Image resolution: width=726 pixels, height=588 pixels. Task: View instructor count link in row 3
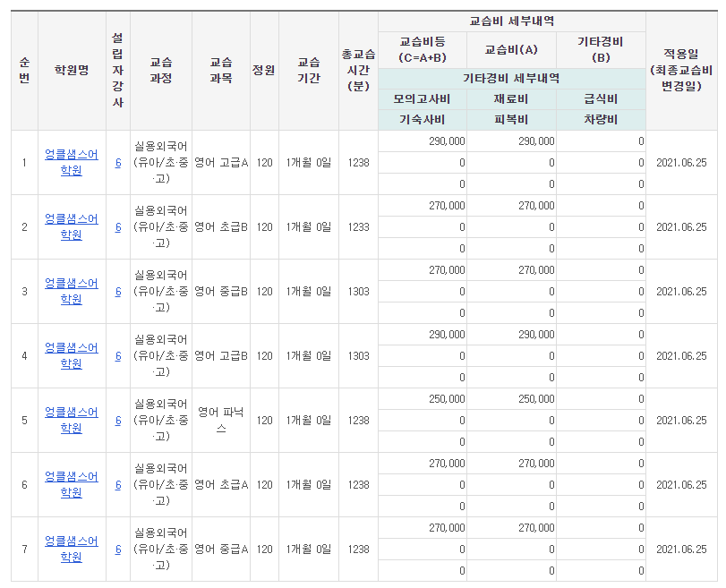[117, 292]
